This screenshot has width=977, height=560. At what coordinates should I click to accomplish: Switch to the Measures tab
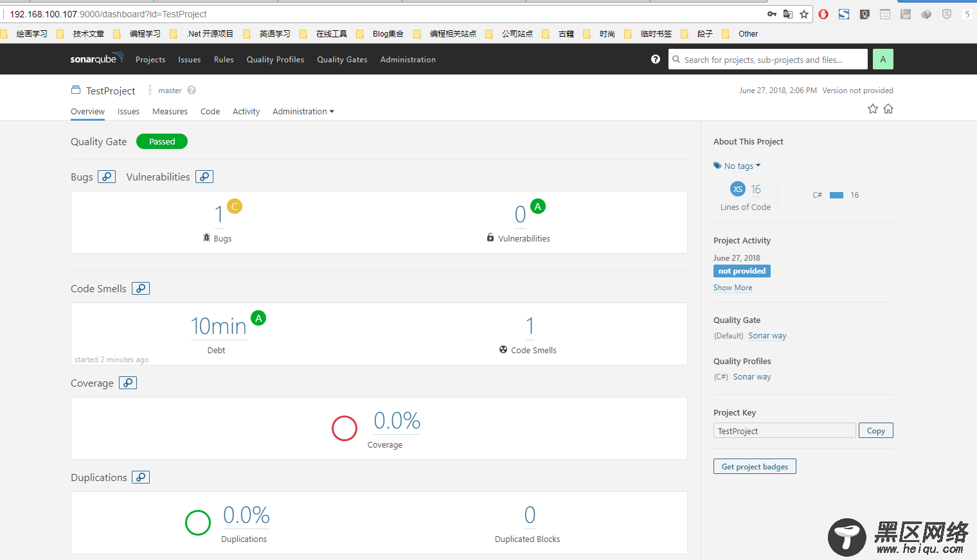(x=170, y=112)
